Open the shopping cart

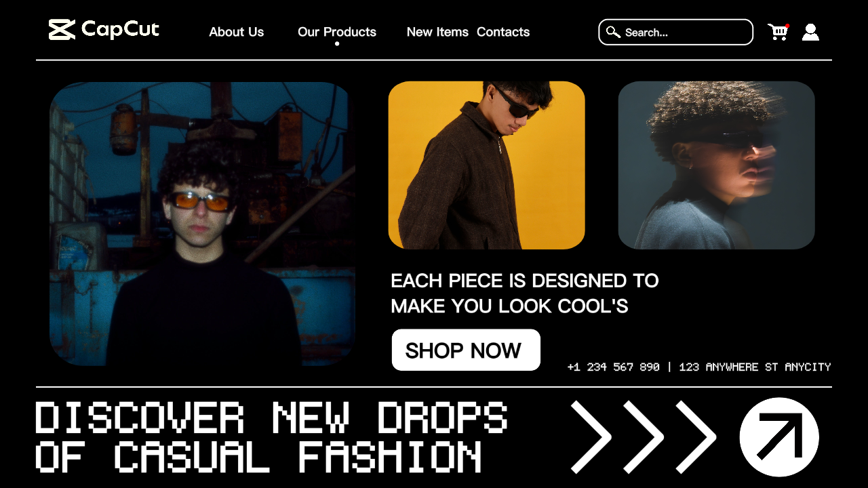point(778,32)
